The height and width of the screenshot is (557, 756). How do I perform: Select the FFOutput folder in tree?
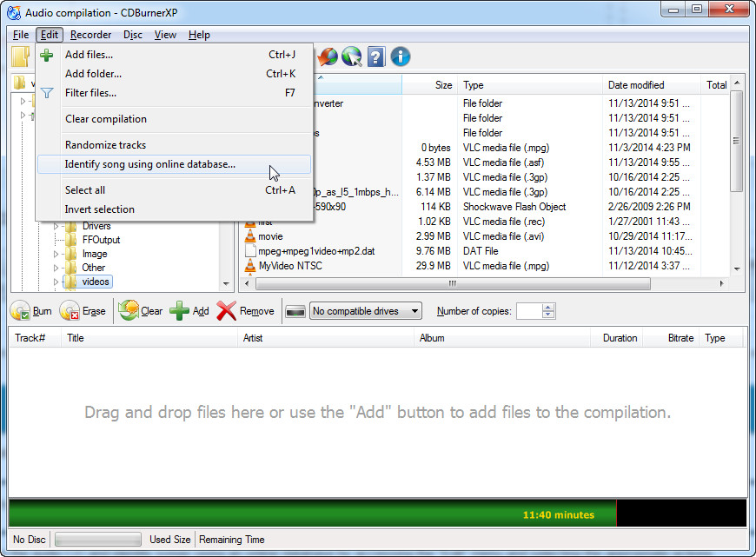click(x=102, y=240)
